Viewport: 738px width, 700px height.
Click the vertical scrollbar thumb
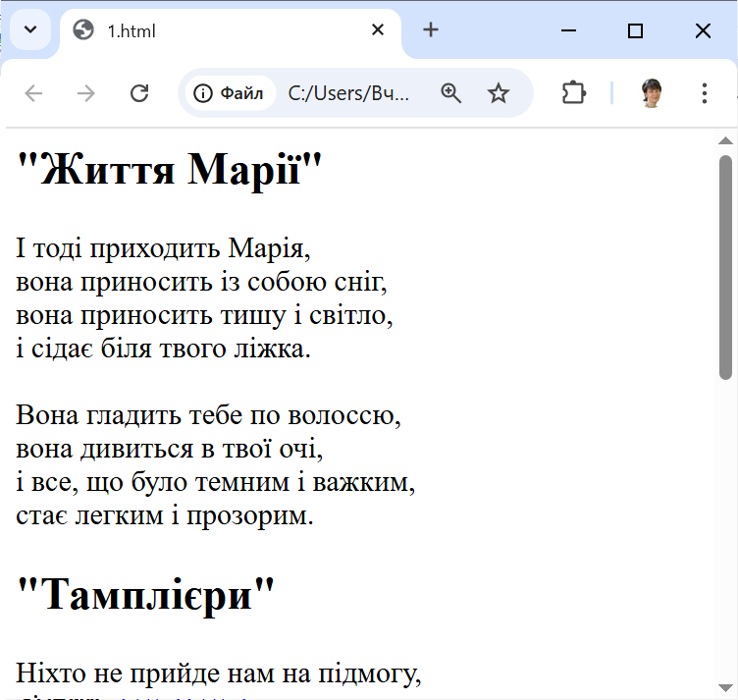[x=726, y=265]
